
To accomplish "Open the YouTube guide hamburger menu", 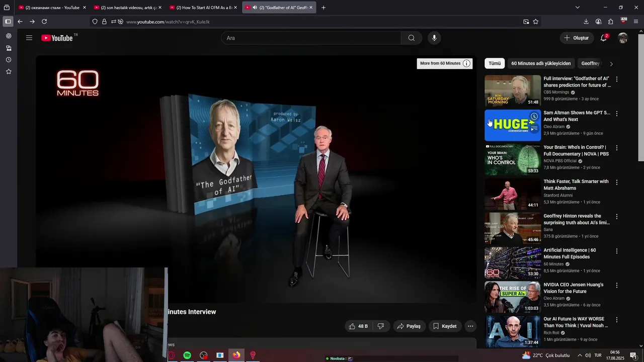I will [x=29, y=38].
